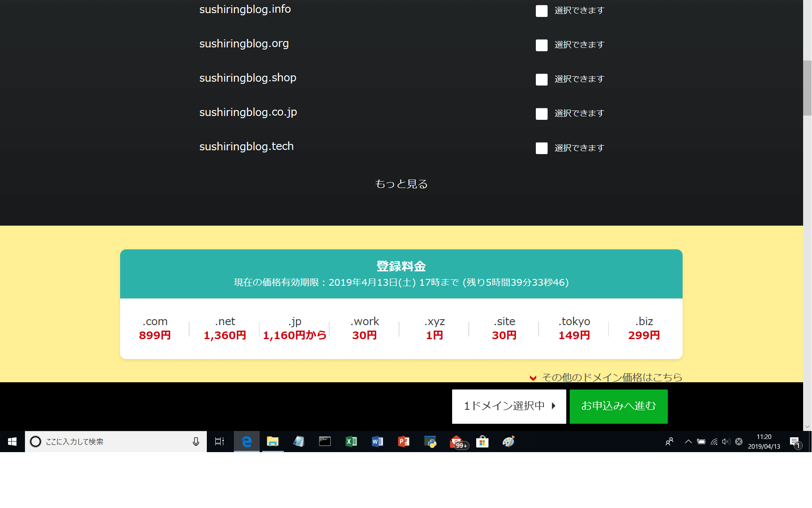Click the taskbar search field

click(x=116, y=442)
